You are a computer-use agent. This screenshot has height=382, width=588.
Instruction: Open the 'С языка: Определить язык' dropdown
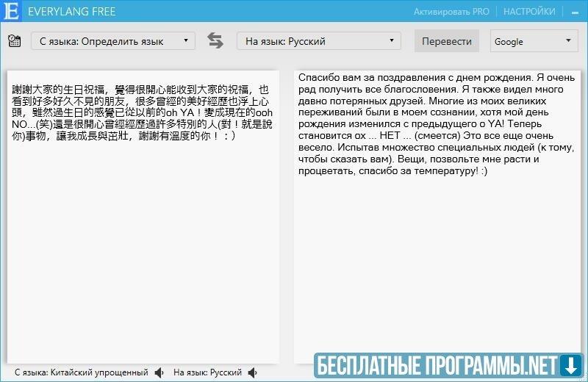[113, 41]
